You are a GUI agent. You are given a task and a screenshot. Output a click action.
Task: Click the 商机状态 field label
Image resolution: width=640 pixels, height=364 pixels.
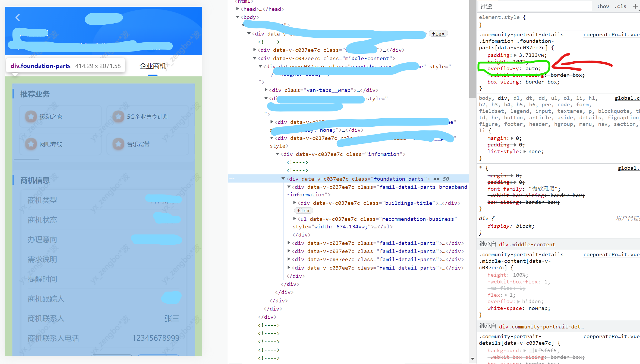(42, 220)
